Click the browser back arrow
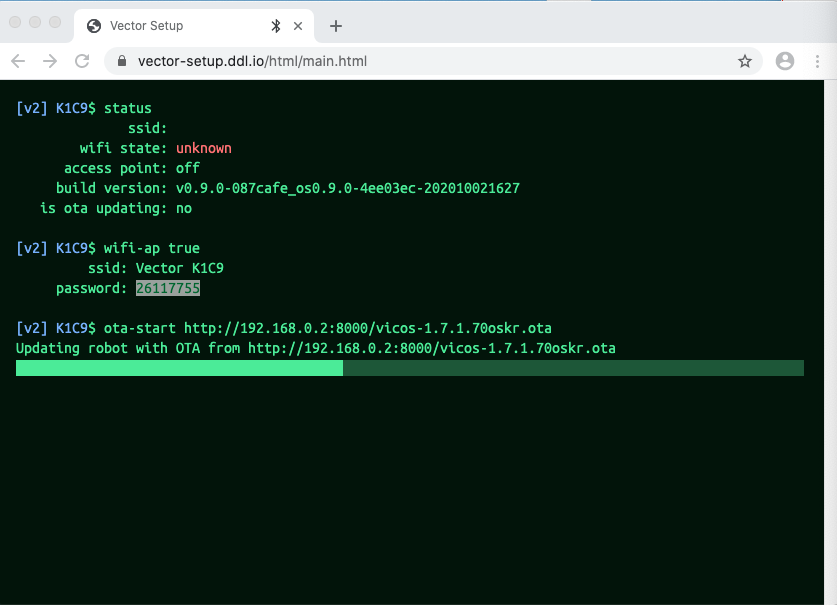Screen dimensions: 837x605 pyautogui.click(x=19, y=61)
